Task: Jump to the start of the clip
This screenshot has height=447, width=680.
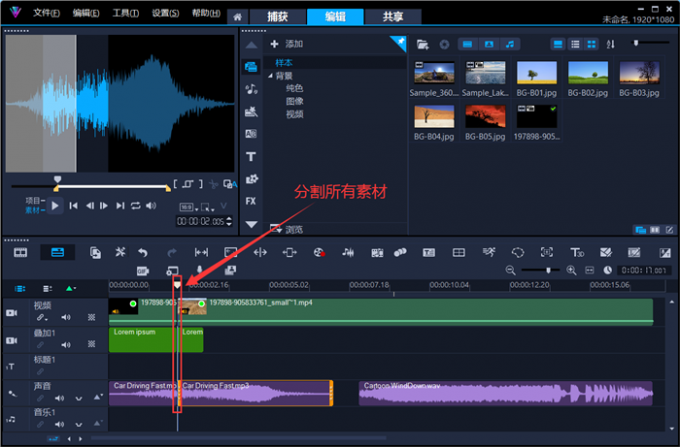Action: pos(74,206)
